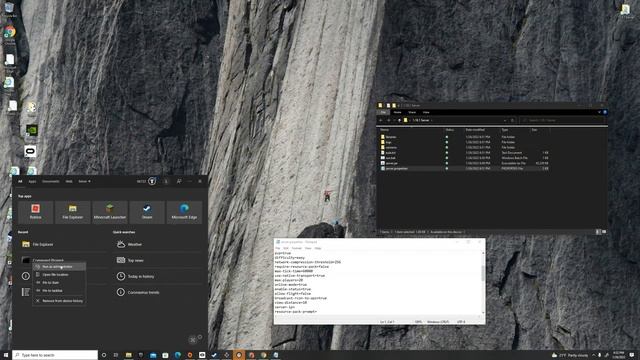Image resolution: width=640 pixels, height=360 pixels.
Task: Click weather widget in system tray
Action: click(570, 355)
